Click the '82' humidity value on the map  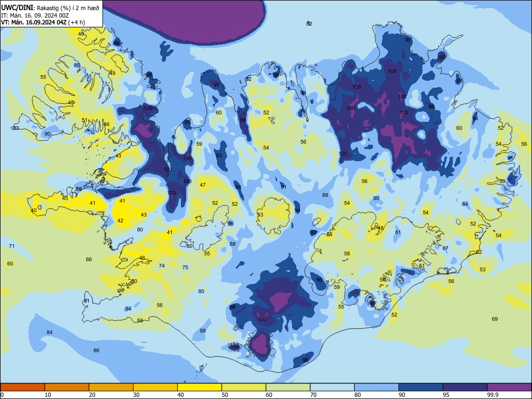pyautogui.click(x=309, y=23)
